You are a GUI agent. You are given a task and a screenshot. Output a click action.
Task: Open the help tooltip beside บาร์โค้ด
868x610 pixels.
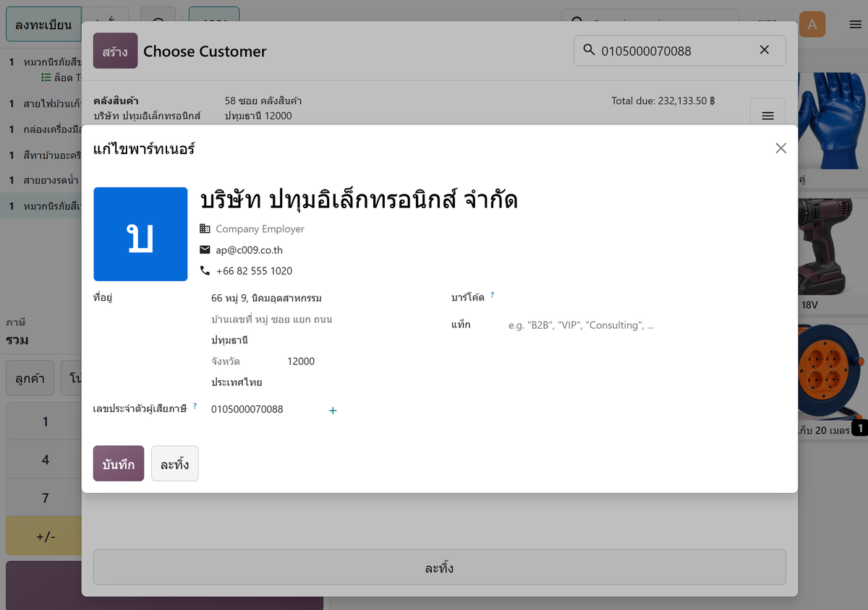tap(493, 295)
